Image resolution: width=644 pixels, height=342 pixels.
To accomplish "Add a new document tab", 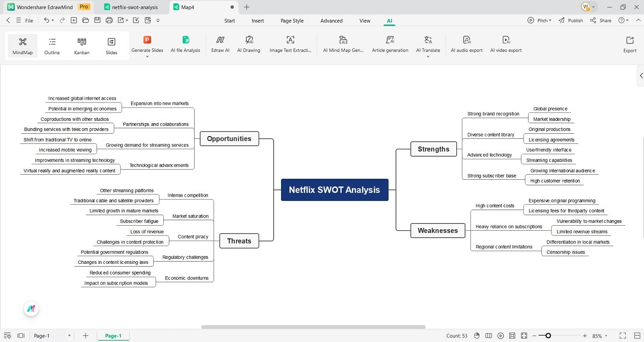I will click(247, 7).
